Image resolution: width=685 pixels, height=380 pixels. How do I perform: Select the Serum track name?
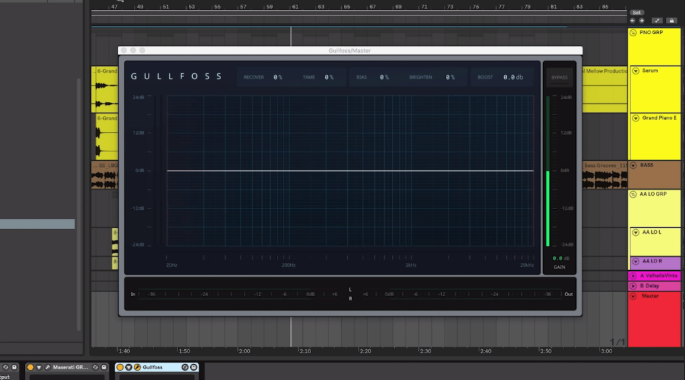click(x=650, y=71)
